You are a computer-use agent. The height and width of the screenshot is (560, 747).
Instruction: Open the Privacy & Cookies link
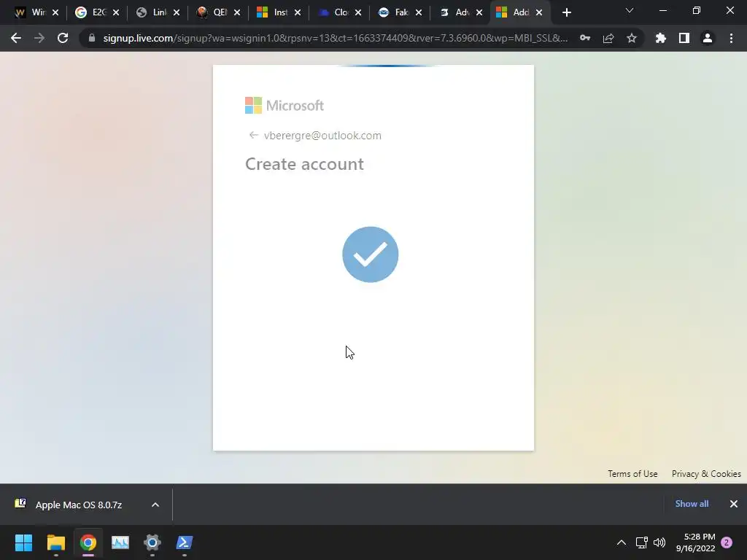tap(706, 474)
